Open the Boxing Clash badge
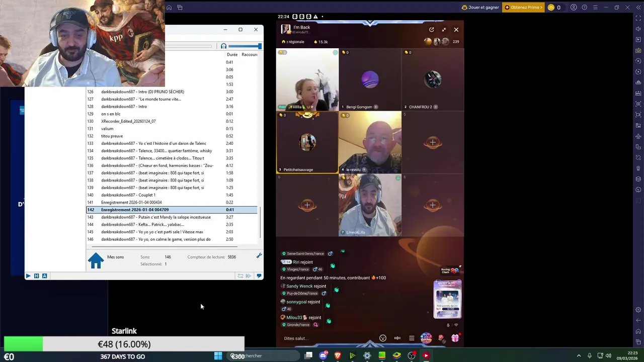644x362 pixels. (449, 270)
